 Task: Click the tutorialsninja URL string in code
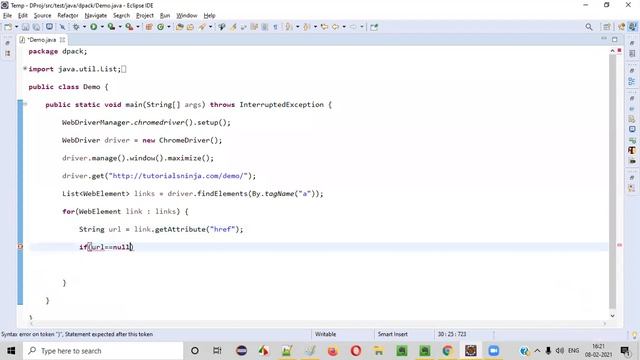[x=178, y=176]
